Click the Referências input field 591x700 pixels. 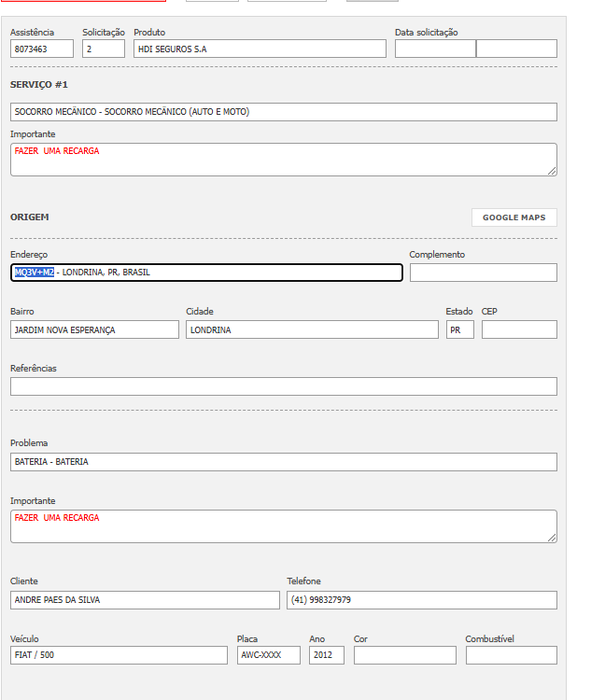tap(283, 386)
